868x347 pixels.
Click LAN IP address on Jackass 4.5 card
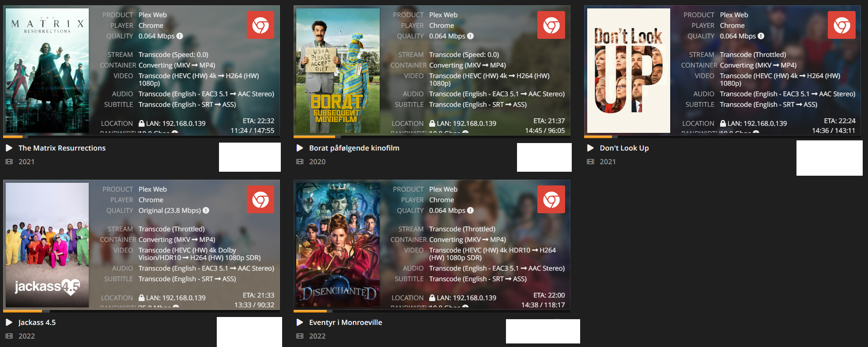point(176,298)
